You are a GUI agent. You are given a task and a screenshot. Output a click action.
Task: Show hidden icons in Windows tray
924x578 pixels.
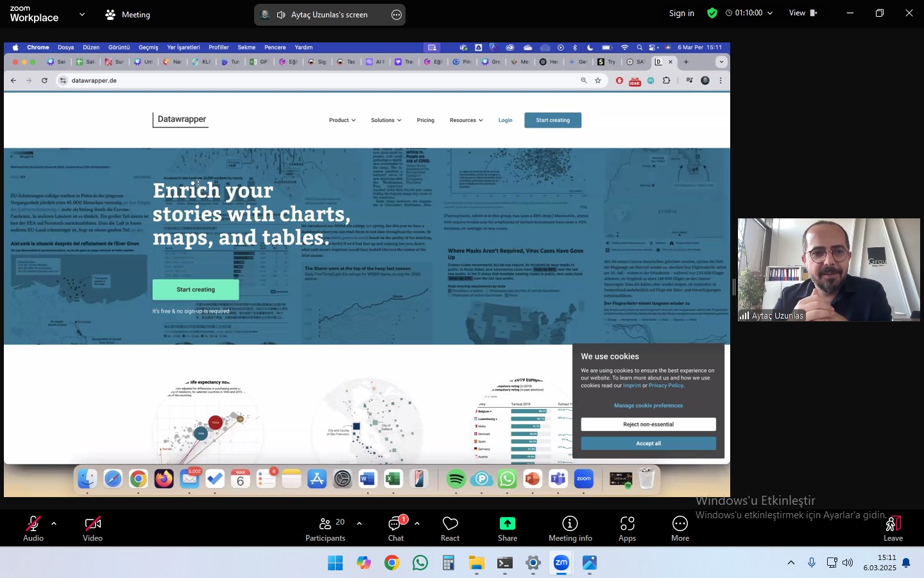pyautogui.click(x=791, y=563)
